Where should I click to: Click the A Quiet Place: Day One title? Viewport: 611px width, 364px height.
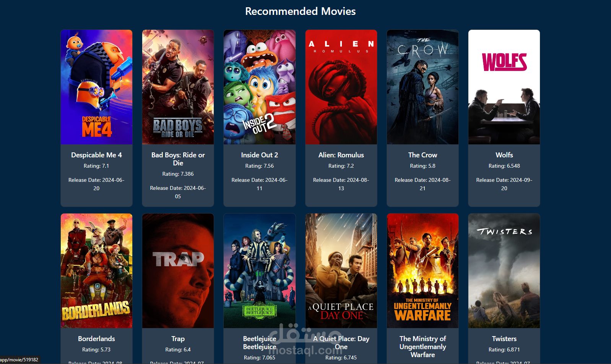coord(341,343)
